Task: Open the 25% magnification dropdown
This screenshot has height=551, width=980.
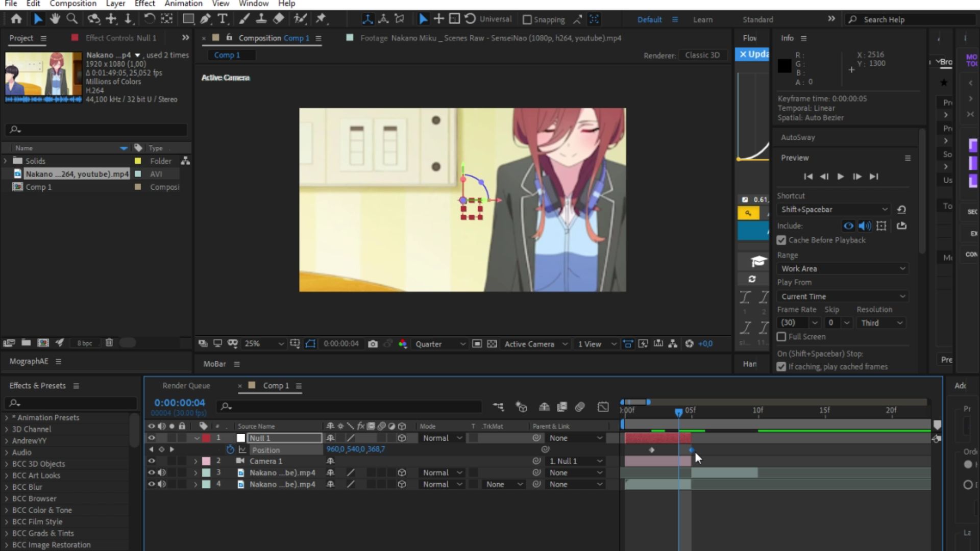Action: (263, 344)
